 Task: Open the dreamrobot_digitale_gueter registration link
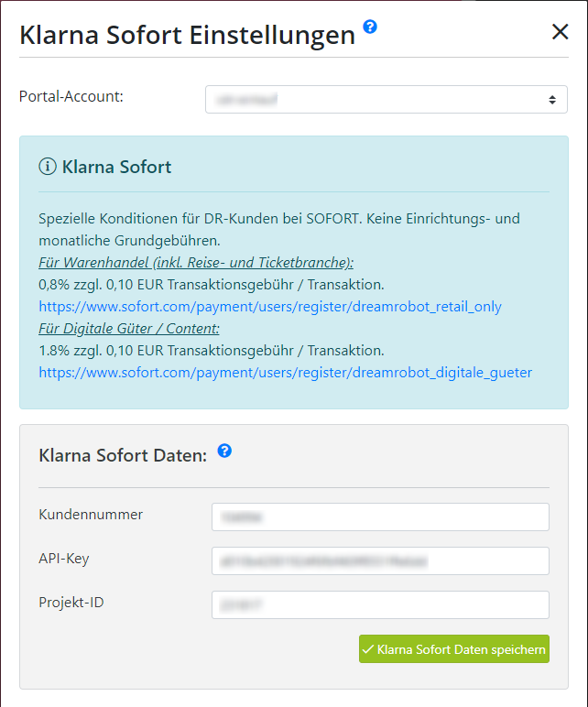pos(286,373)
